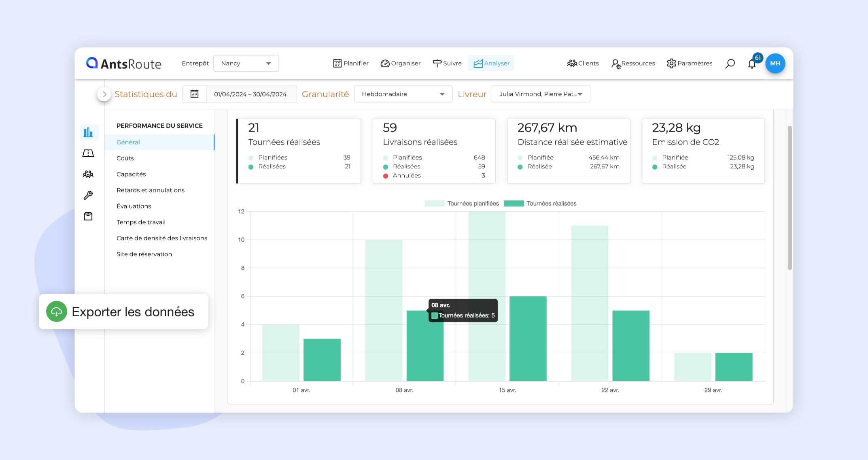Select the people group sidebar icon
This screenshot has height=460, width=868.
point(88,174)
